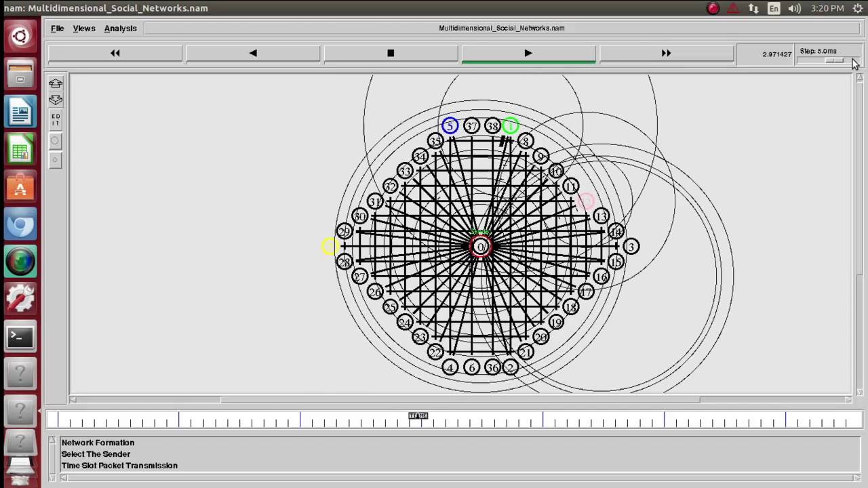Screen dimensions: 868x488
Task: Click the smaller circle tool button
Action: 56,160
